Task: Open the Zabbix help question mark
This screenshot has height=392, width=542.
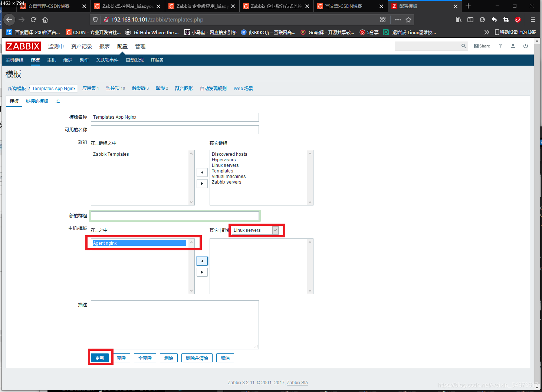Action: click(500, 46)
